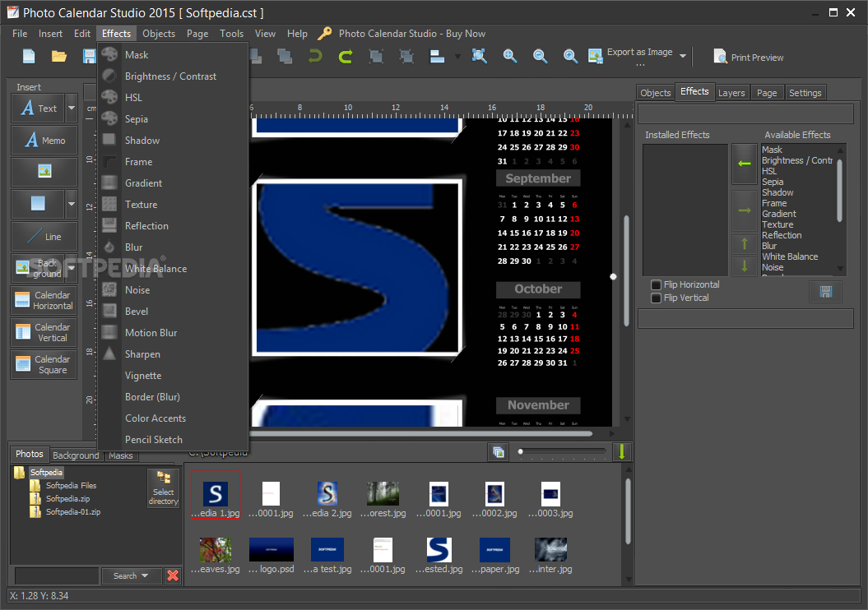Click the yellow Open folder toolbar icon
868x610 pixels.
click(59, 57)
